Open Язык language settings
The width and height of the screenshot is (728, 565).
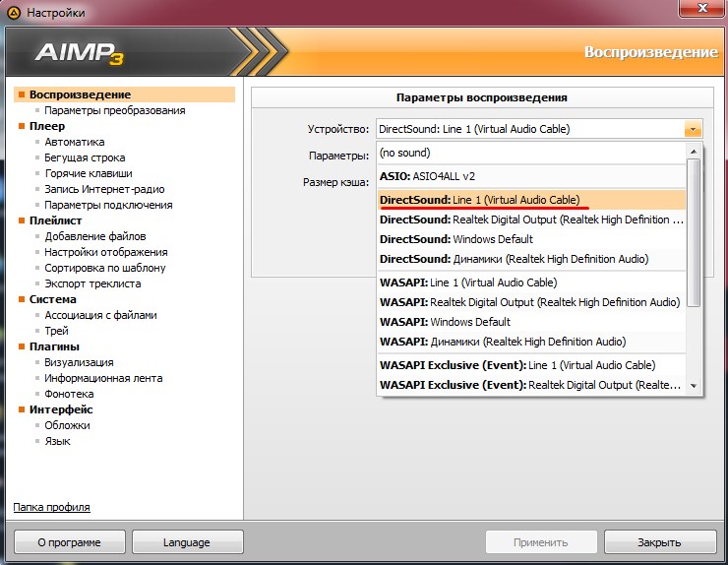[x=57, y=441]
